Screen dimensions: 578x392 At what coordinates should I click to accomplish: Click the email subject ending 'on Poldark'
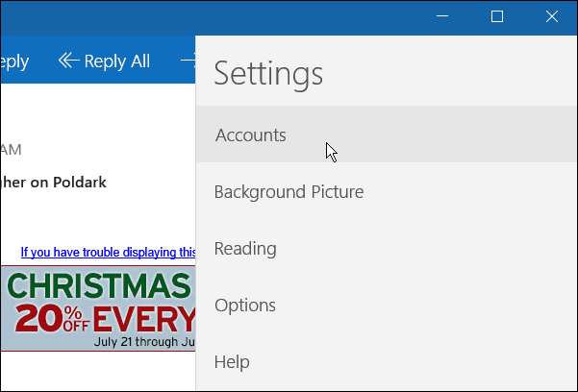(x=54, y=182)
